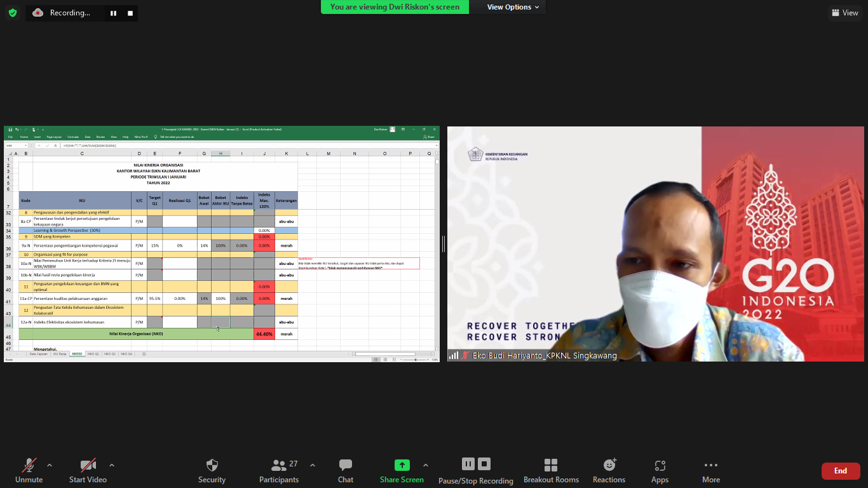Click the green Share Screen icon
The image size is (868, 488).
click(402, 465)
